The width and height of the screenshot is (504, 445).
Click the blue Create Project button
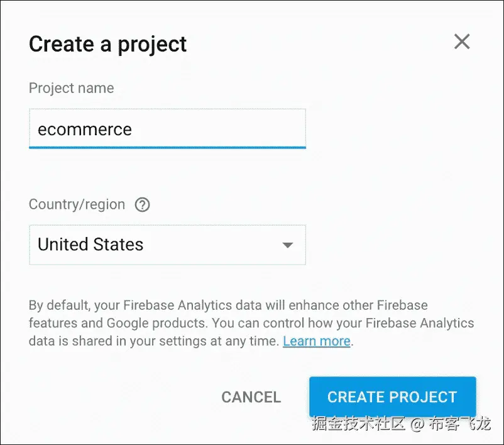(392, 397)
